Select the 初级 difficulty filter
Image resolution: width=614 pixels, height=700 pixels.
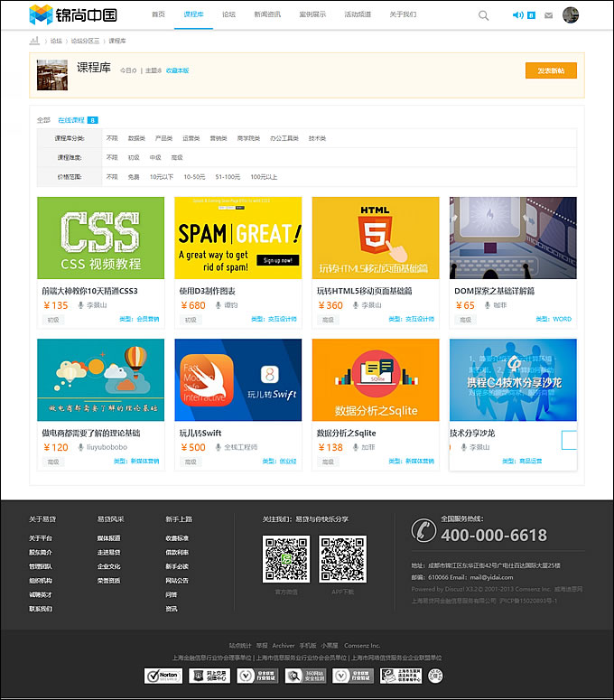click(134, 157)
